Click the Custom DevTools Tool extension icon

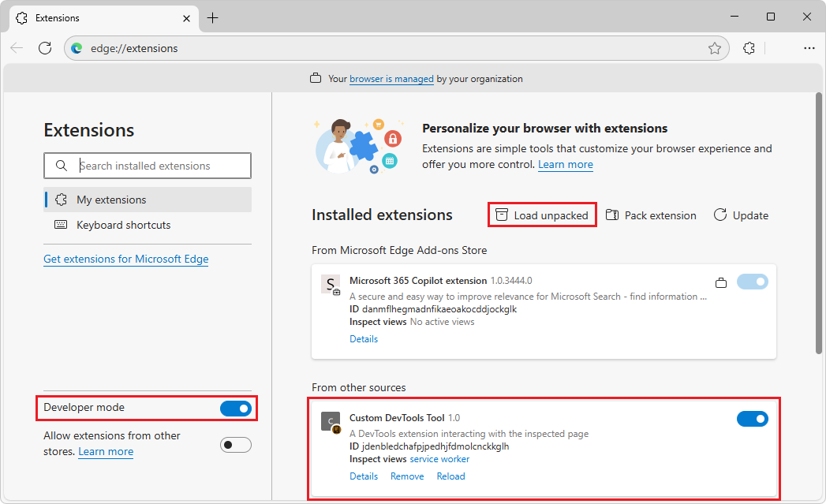pos(331,422)
